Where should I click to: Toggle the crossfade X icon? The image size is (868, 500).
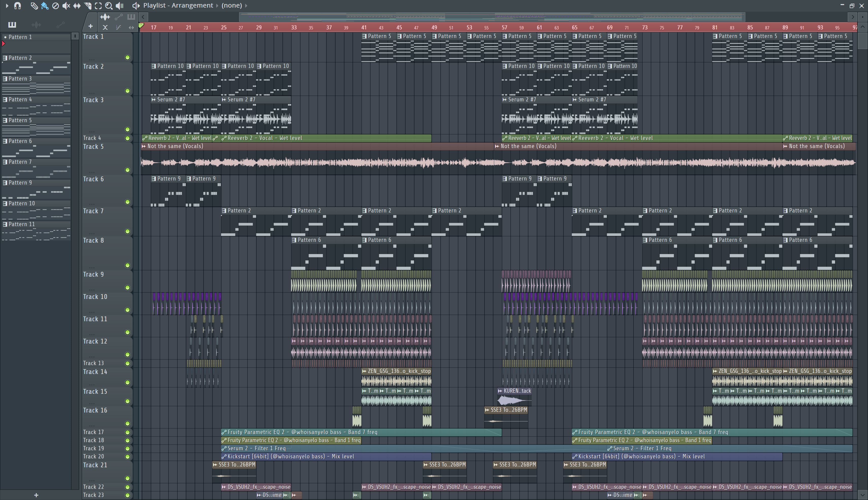coord(105,27)
